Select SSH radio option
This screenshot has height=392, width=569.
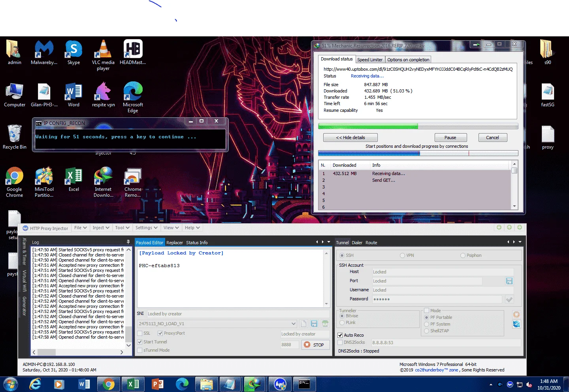tap(342, 256)
